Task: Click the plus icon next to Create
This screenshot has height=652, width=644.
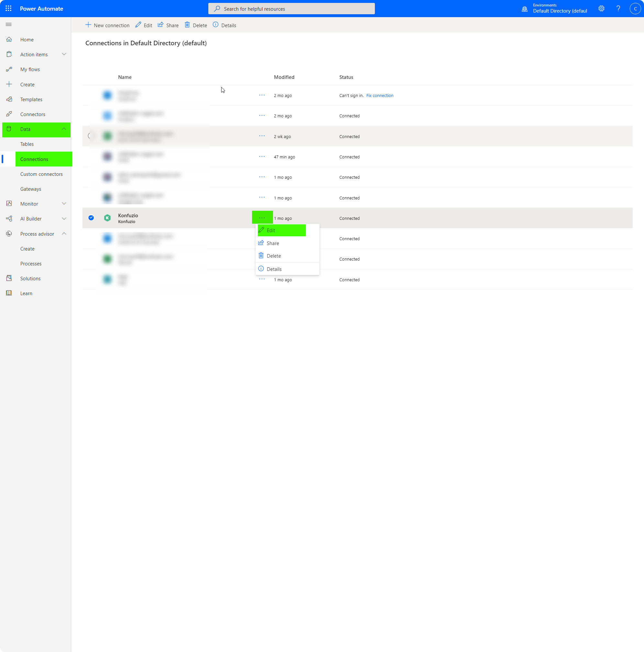Action: [9, 84]
